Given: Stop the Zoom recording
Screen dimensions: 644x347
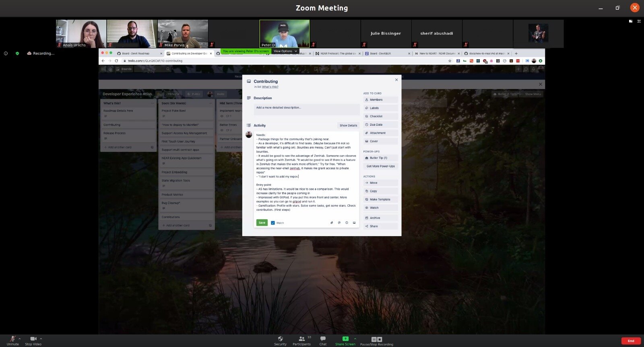Looking at the screenshot, I should tap(380, 339).
